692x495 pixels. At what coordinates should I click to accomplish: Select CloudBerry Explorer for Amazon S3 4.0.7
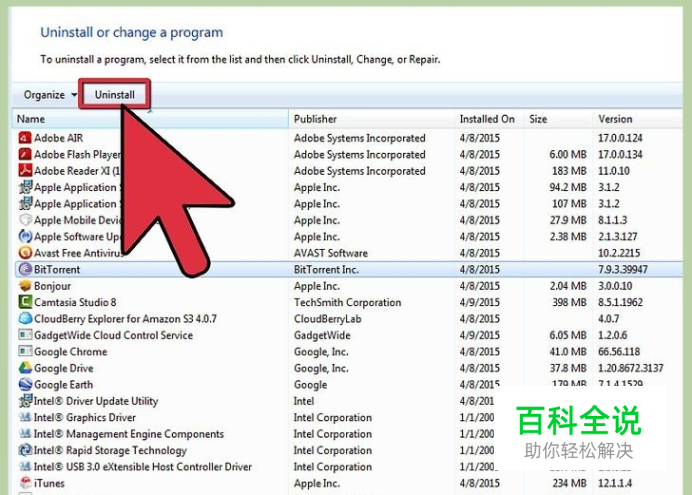(x=125, y=319)
